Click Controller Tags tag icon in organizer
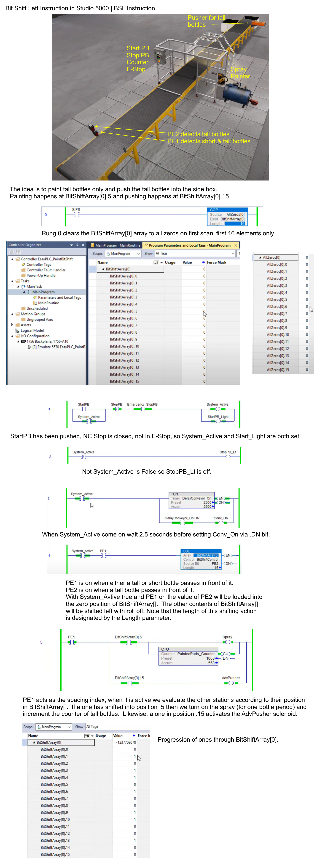Screen dimensions: 328x868 click(23, 265)
